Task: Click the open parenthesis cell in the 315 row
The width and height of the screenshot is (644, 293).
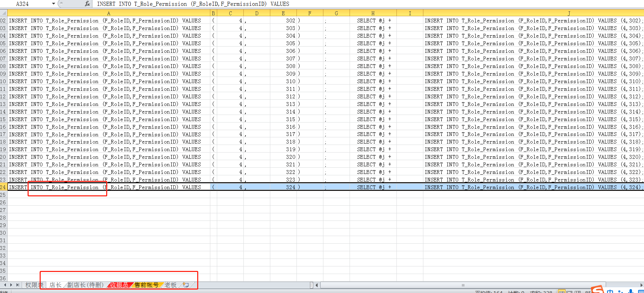Action: click(x=213, y=119)
